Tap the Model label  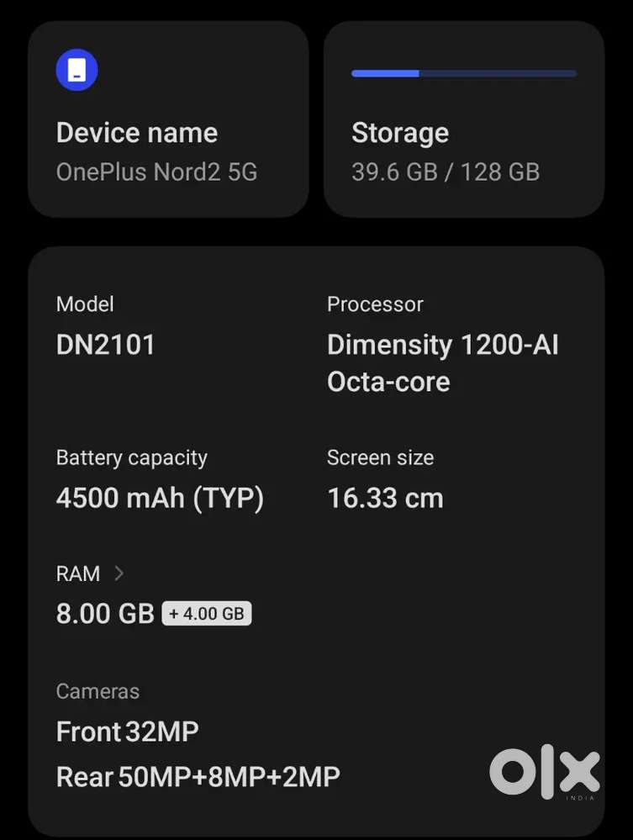(x=85, y=304)
